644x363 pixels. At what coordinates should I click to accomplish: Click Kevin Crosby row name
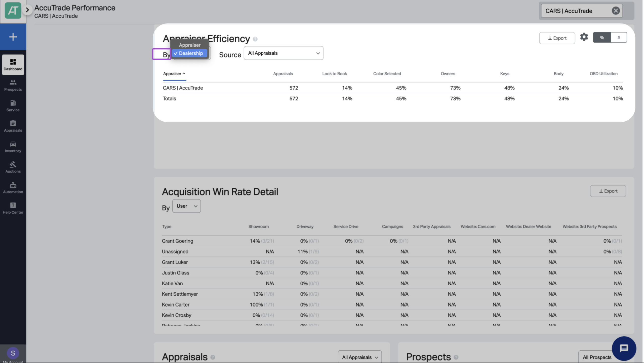point(176,315)
